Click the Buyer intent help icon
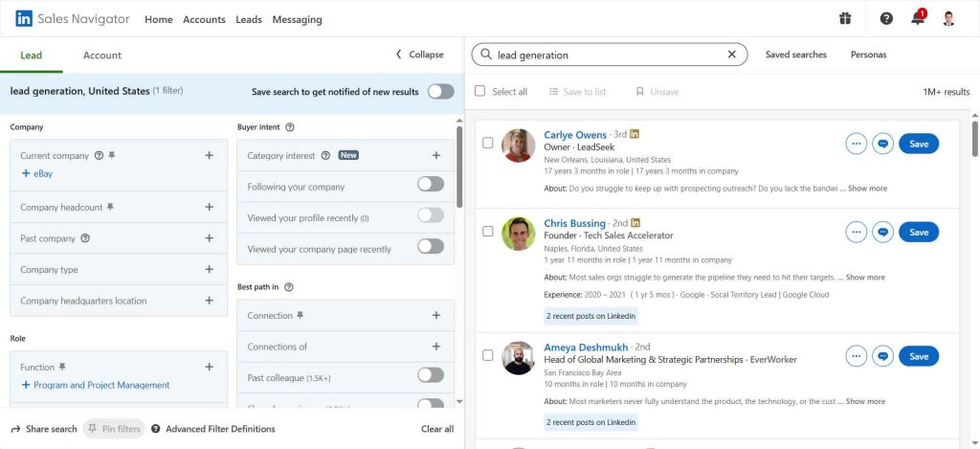 [289, 127]
